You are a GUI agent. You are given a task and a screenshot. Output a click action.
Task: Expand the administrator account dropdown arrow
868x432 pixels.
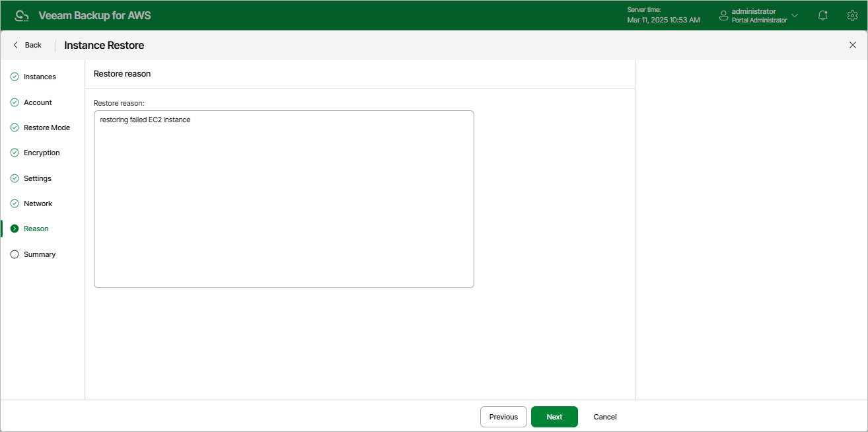pos(795,15)
